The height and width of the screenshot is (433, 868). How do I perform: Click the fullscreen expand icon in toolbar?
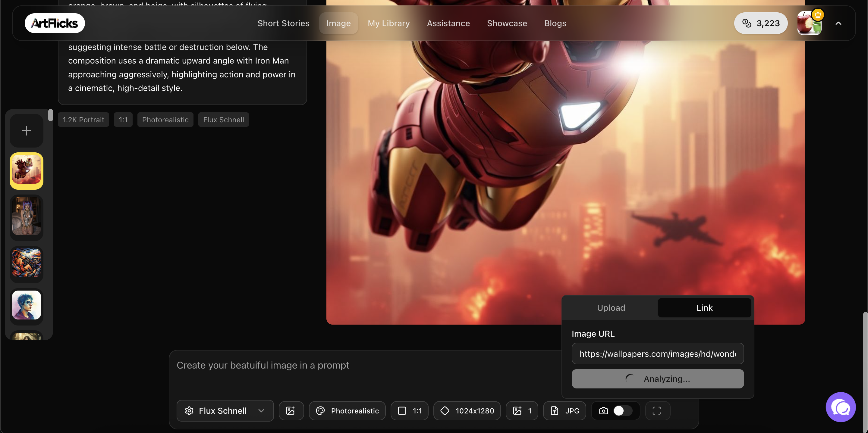click(657, 410)
